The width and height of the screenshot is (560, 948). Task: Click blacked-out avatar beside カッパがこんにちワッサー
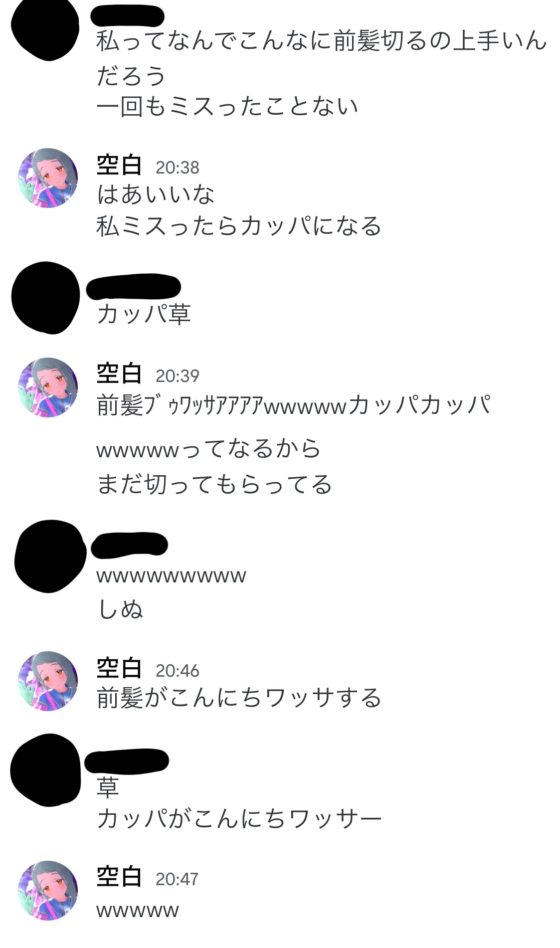click(45, 770)
